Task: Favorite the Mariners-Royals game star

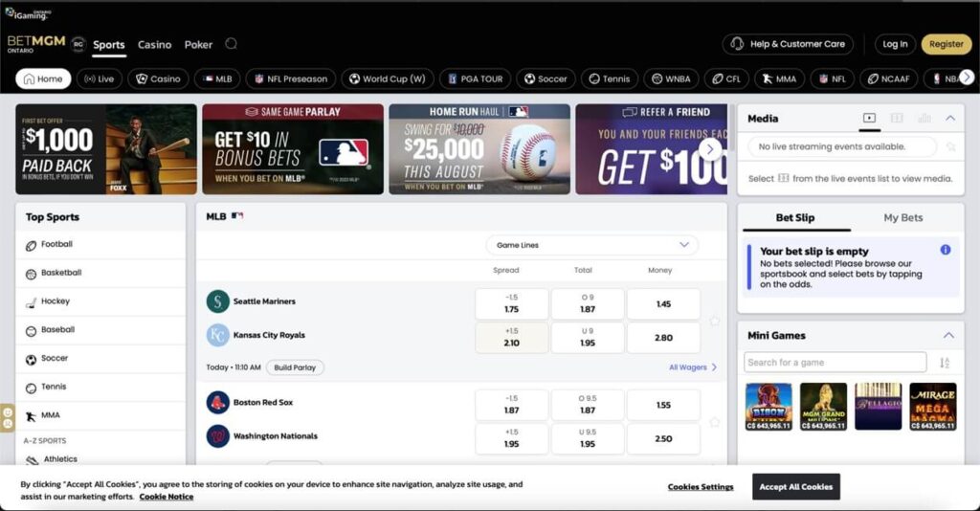Action: tap(714, 322)
